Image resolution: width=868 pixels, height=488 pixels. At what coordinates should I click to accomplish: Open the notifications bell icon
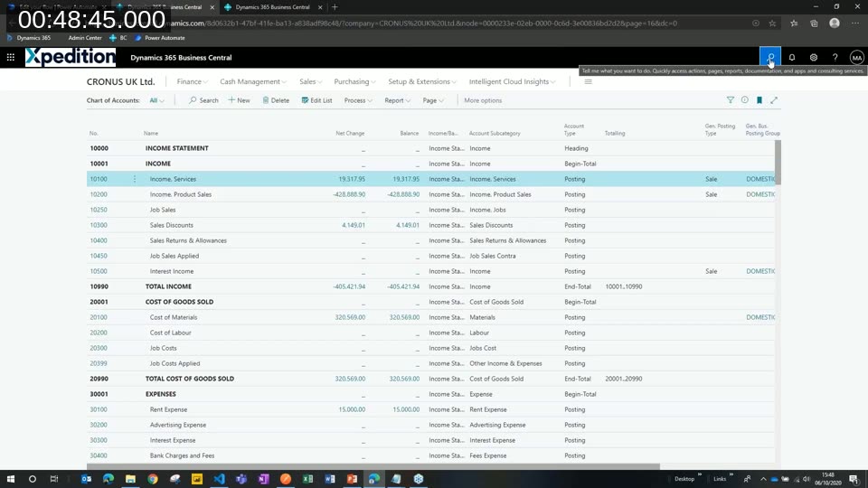[x=792, y=57]
